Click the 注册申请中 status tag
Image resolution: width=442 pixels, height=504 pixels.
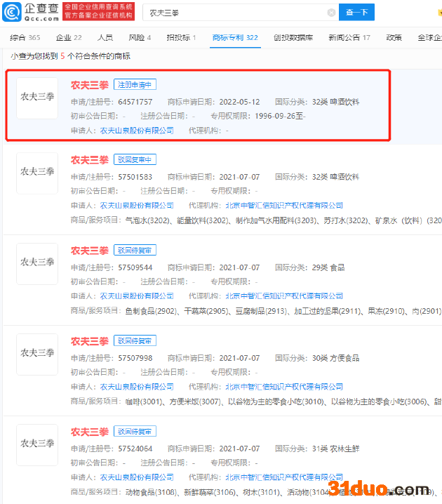coord(135,85)
